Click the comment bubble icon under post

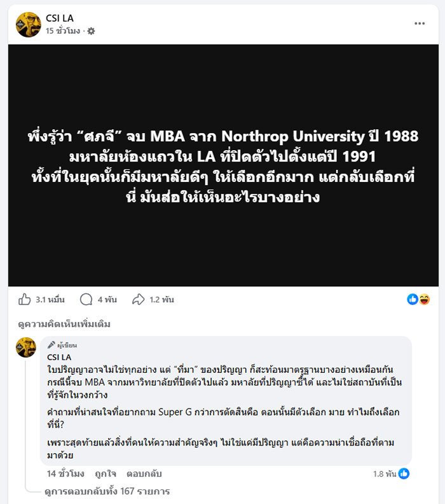pyautogui.click(x=86, y=299)
